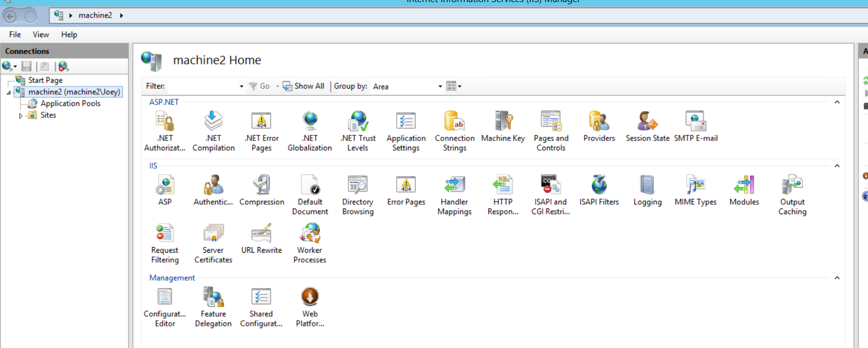Open Logging feature

[x=647, y=190]
